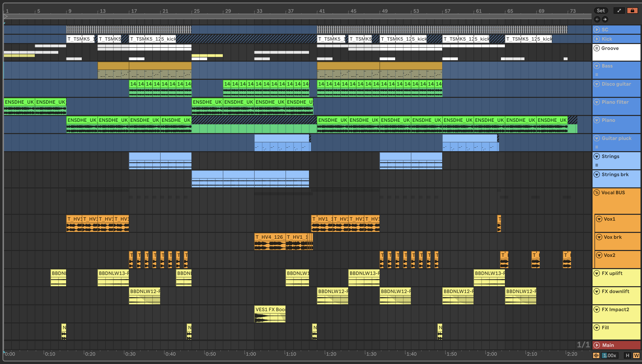Toggle the waveform view button
This screenshot has width=642, height=364.
point(596,355)
